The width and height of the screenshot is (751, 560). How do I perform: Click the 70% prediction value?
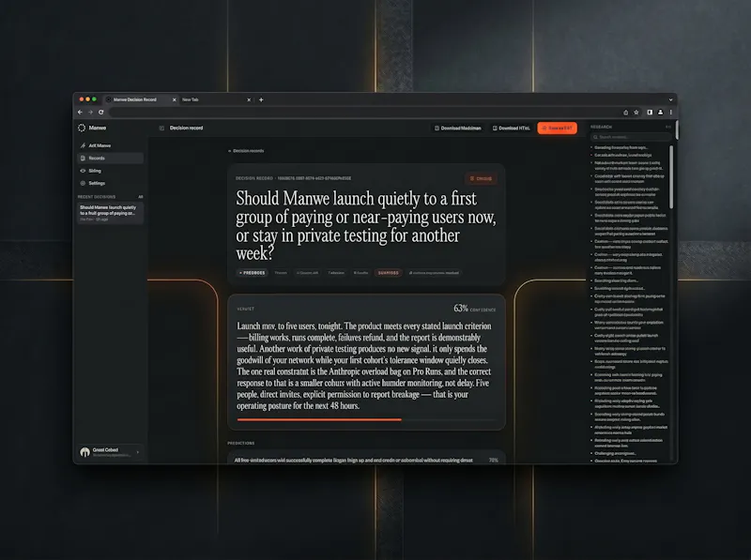494,460
